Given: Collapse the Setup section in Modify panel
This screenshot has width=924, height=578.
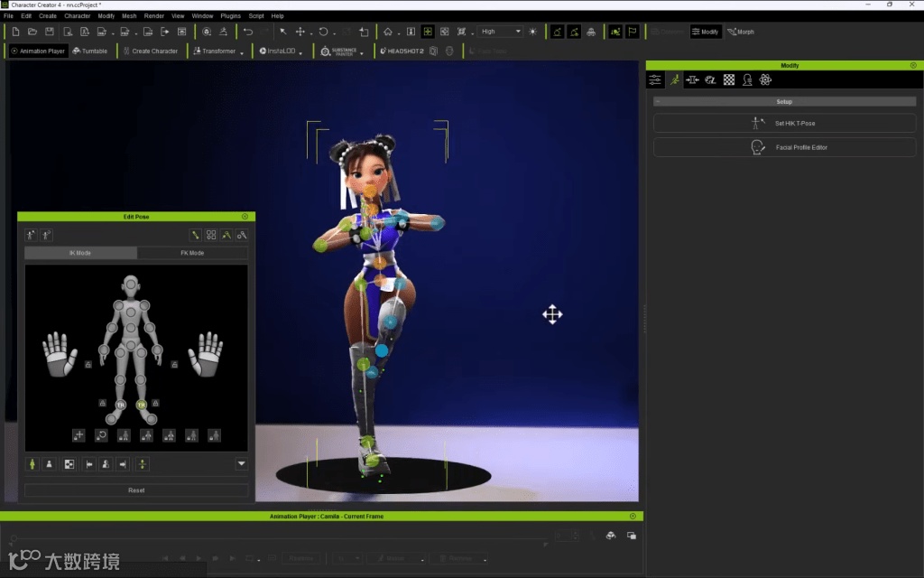Looking at the screenshot, I should click(658, 102).
